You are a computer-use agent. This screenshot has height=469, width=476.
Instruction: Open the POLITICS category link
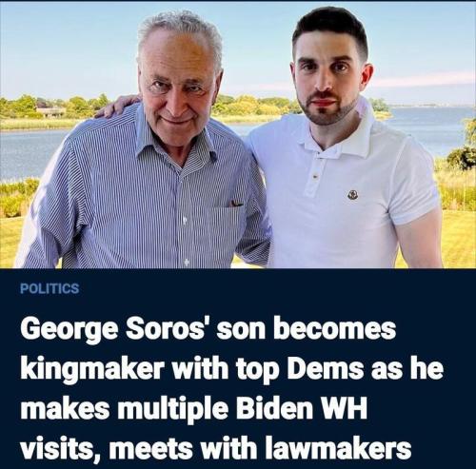(50, 288)
